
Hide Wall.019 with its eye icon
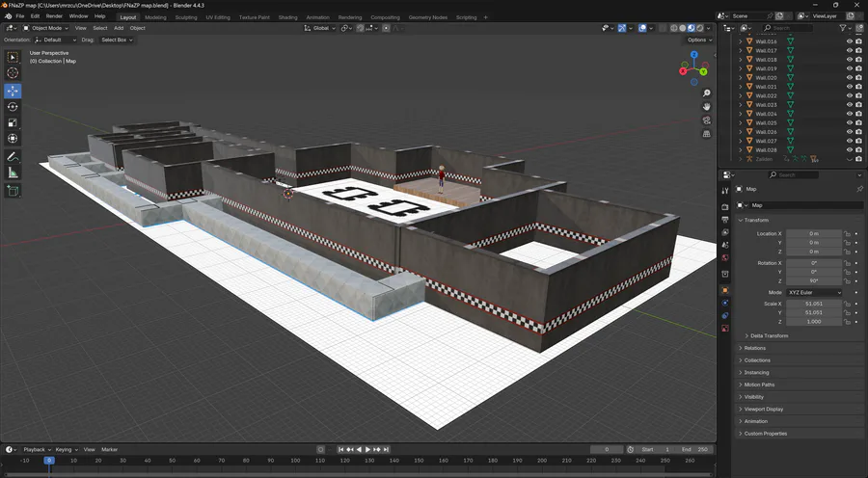pyautogui.click(x=850, y=68)
